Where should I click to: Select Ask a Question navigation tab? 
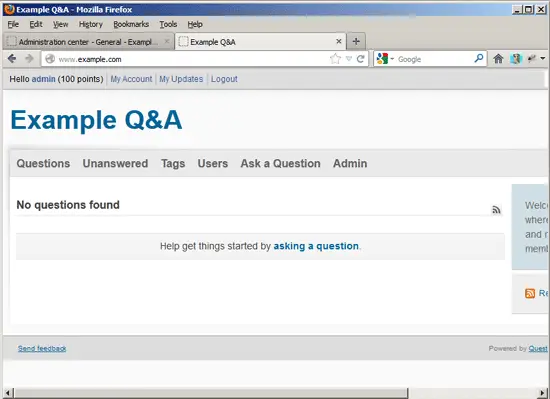coord(280,163)
